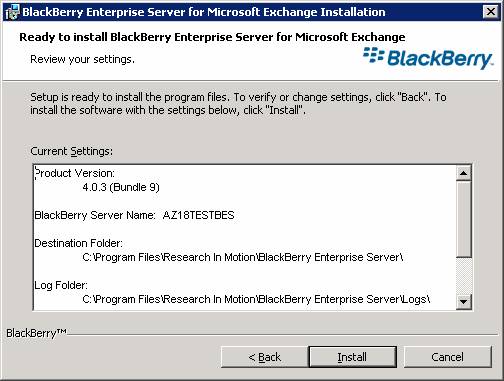The image size is (504, 381).
Task: Click the scrollbar track below the thumb
Action: pos(463,276)
